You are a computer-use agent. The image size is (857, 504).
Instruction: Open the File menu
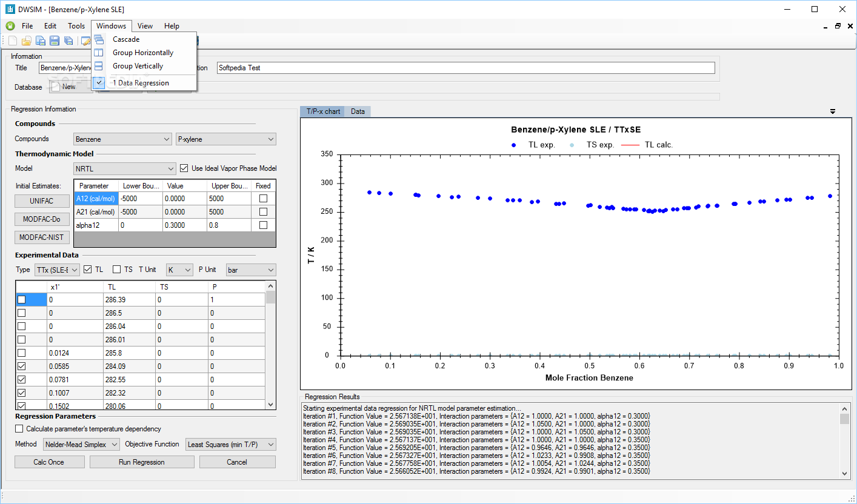[x=27, y=26]
